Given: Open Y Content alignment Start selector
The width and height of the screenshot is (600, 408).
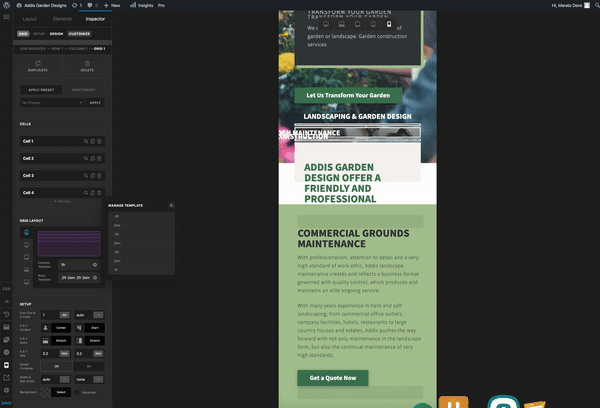Looking at the screenshot, I should [90, 328].
